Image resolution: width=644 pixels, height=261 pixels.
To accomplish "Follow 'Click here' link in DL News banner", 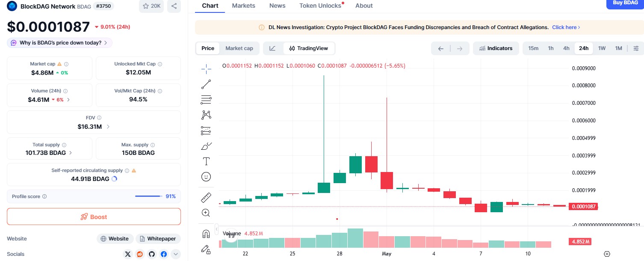I will click(x=566, y=27).
